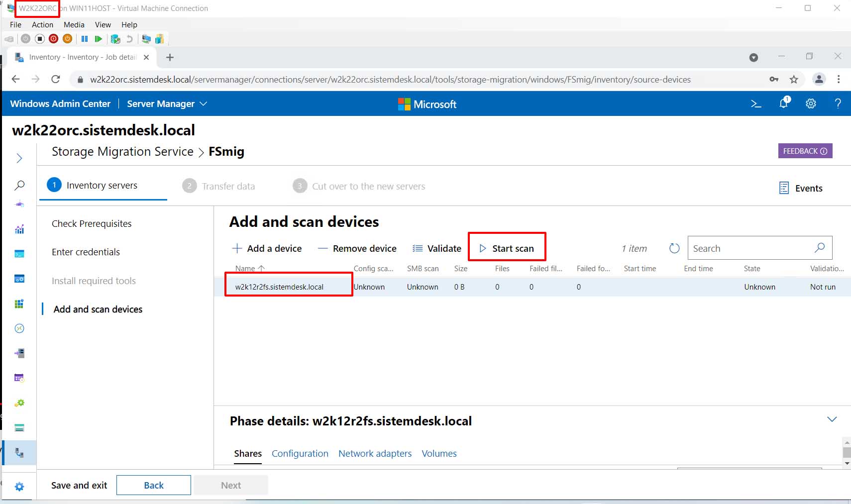
Task: Open the PowerShell console icon
Action: (756, 103)
